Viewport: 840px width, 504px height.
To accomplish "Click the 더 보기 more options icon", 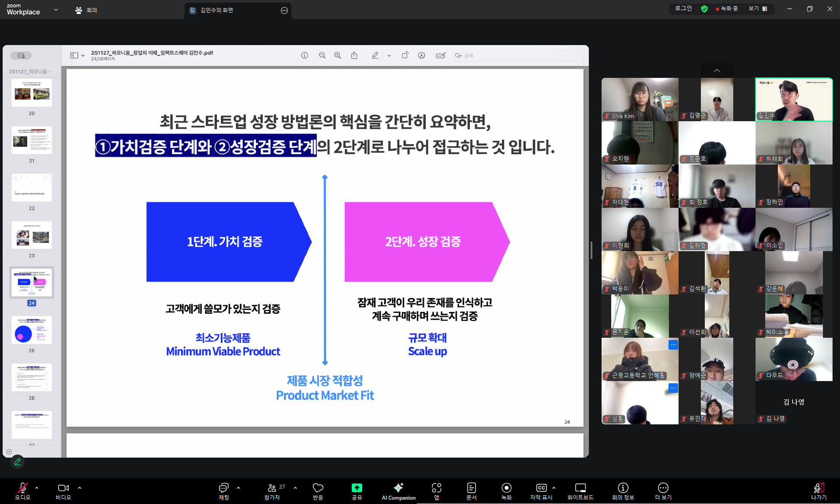I will [663, 490].
